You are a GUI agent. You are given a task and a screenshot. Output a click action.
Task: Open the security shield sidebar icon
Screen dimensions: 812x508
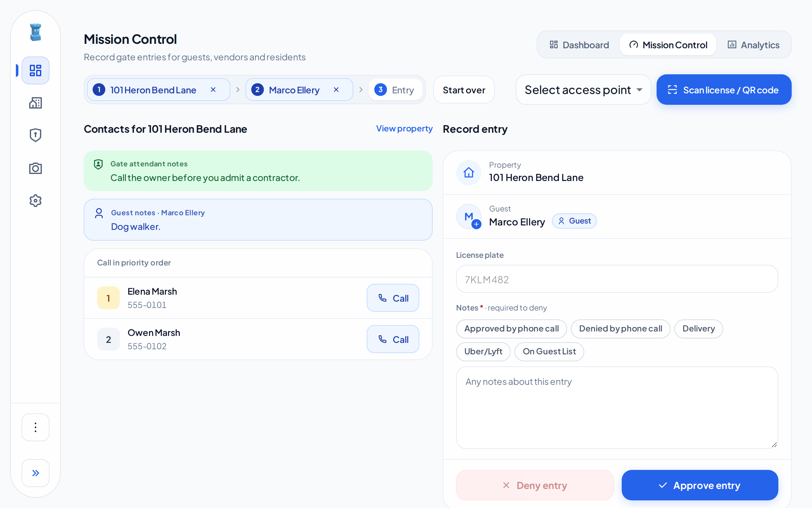coord(36,135)
